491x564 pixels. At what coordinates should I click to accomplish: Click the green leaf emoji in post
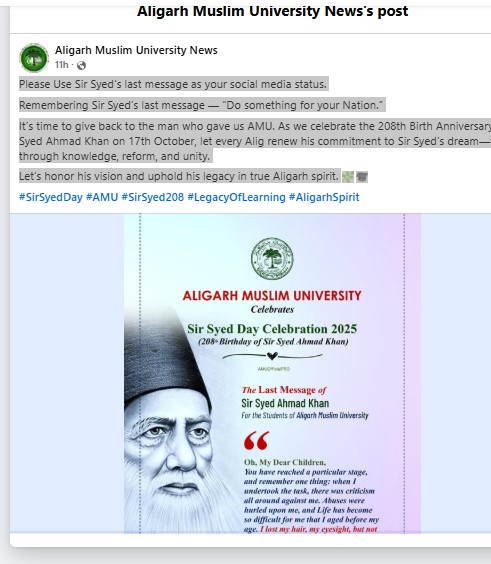coord(348,177)
